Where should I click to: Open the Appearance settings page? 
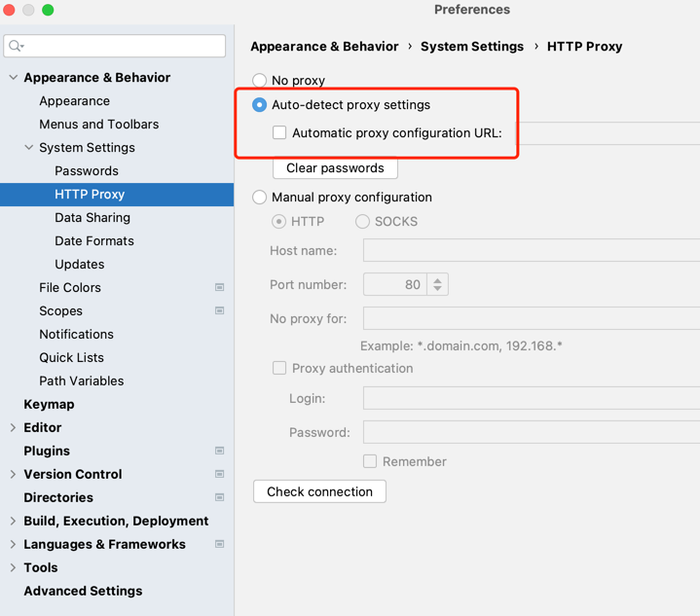tap(75, 101)
